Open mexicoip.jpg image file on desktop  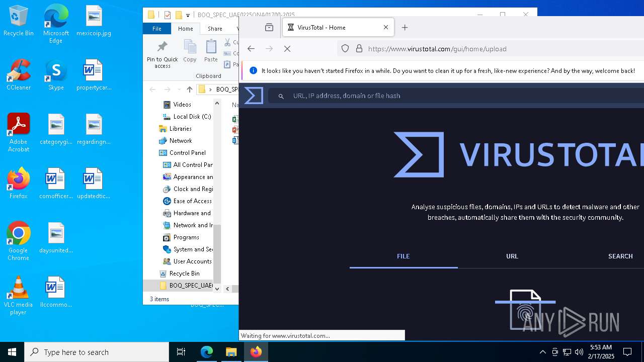pyautogui.click(x=94, y=21)
